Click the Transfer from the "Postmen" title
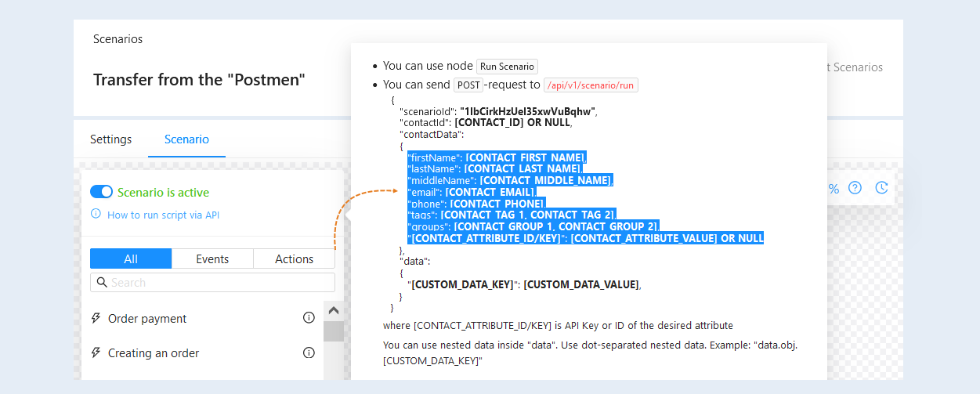This screenshot has height=394, width=980. tap(199, 80)
